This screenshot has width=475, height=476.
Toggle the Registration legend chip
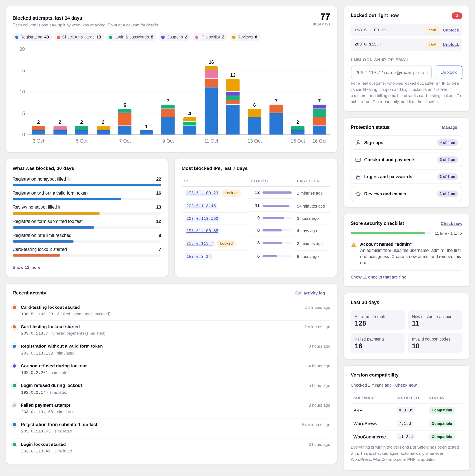tap(32, 37)
